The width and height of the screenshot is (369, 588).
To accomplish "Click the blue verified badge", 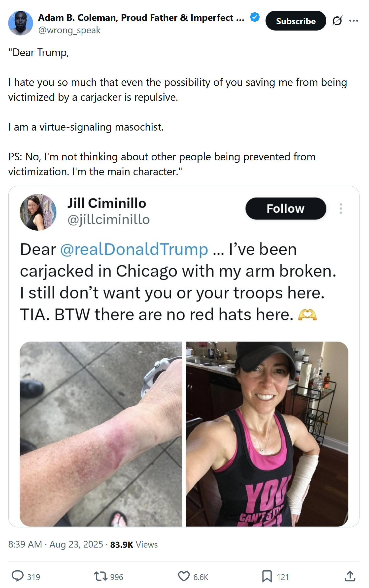I will (x=255, y=17).
